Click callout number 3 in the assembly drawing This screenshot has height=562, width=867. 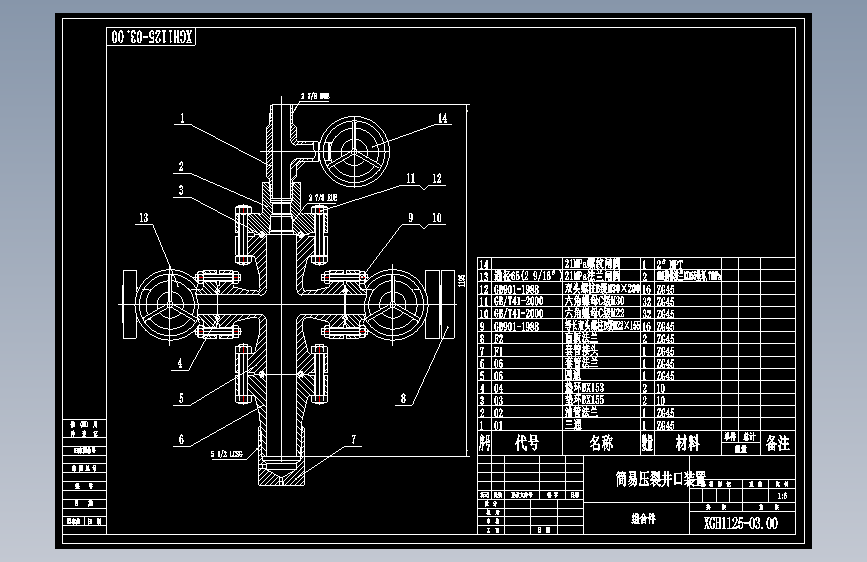(x=181, y=190)
